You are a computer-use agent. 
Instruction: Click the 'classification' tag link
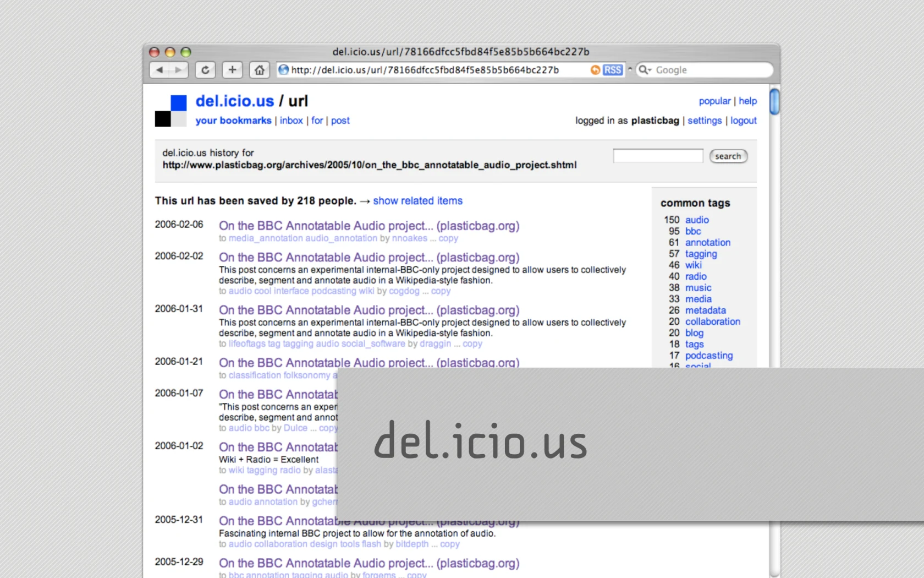pyautogui.click(x=255, y=375)
